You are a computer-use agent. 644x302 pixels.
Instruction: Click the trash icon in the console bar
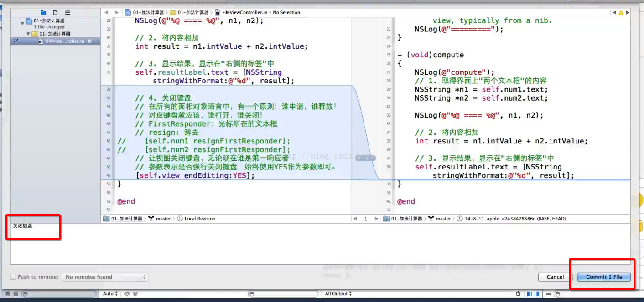(518, 294)
